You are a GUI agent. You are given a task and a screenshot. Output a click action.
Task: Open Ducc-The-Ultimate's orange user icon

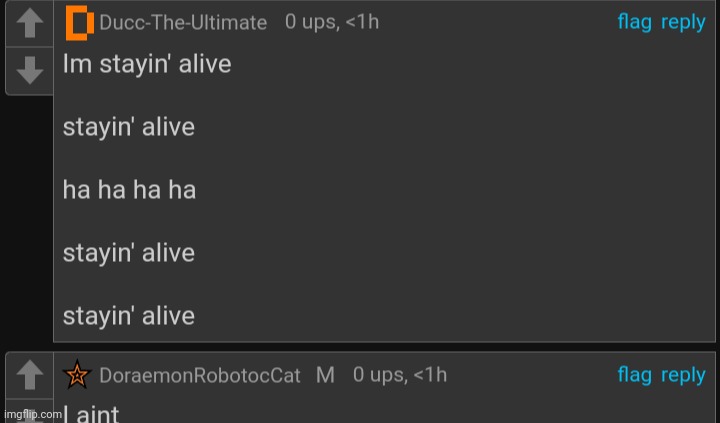(x=79, y=23)
